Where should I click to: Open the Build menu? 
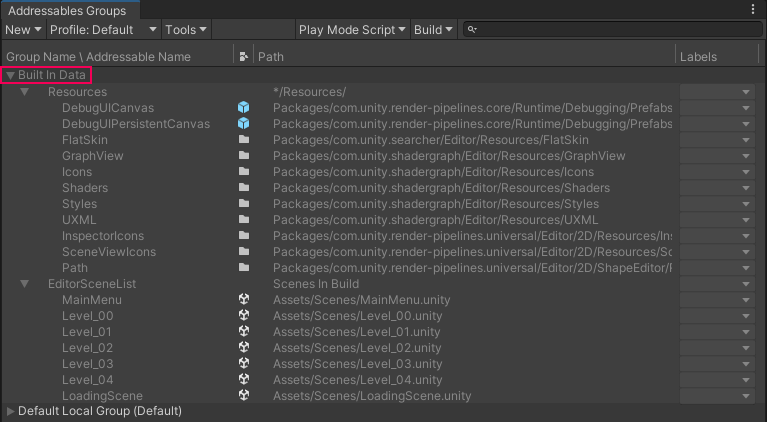pyautogui.click(x=433, y=30)
